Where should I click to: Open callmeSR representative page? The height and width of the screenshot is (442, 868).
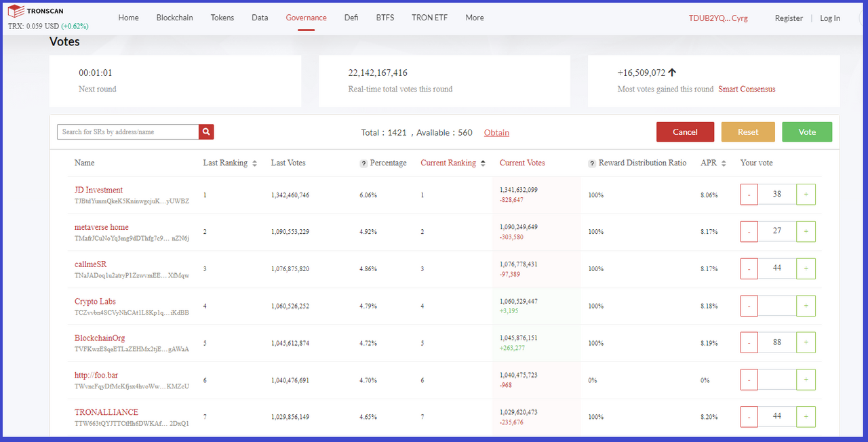(x=91, y=264)
